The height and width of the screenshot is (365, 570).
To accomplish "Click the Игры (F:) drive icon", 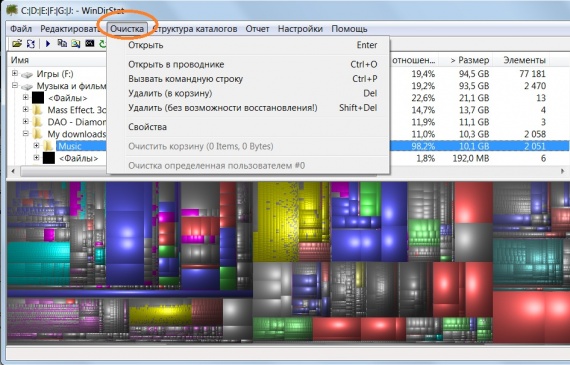I will pyautogui.click(x=27, y=75).
